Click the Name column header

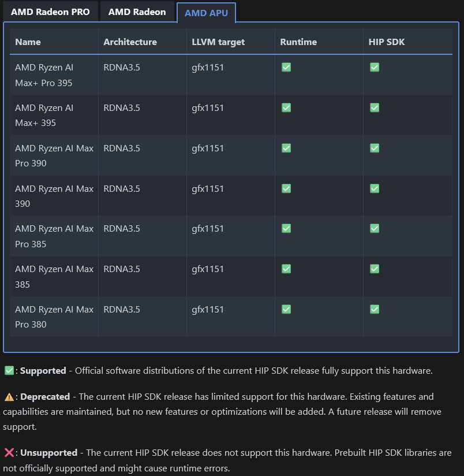click(28, 42)
